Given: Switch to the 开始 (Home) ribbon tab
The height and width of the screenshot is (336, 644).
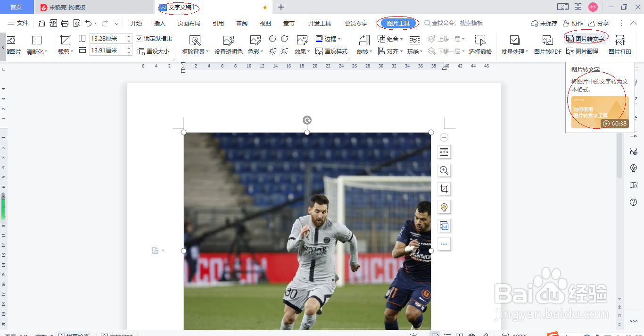Looking at the screenshot, I should click(136, 23).
